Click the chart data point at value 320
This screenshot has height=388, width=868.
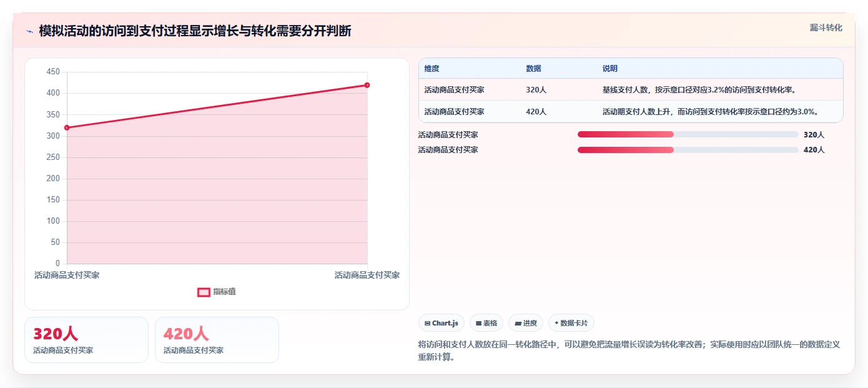[x=67, y=127]
